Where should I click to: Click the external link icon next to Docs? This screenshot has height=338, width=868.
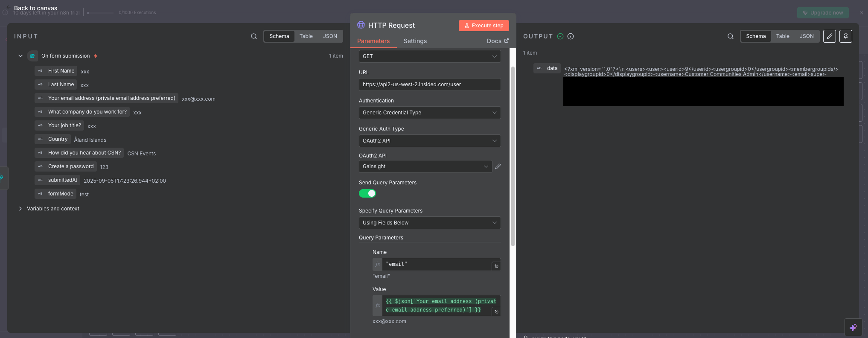[507, 41]
